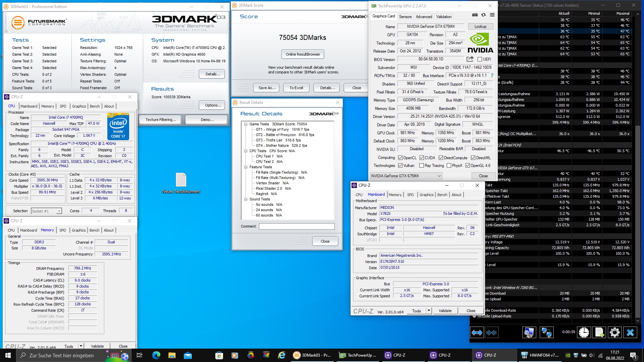The image size is (644, 362).
Task: Open Microsoft Edge from taskbar
Action: click(x=156, y=355)
